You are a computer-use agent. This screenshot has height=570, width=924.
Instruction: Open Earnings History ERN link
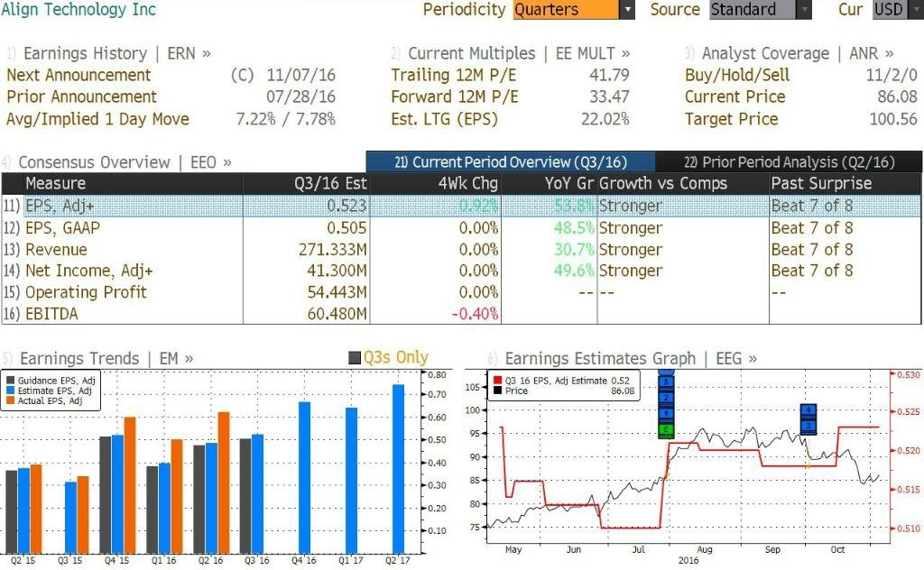(x=117, y=53)
